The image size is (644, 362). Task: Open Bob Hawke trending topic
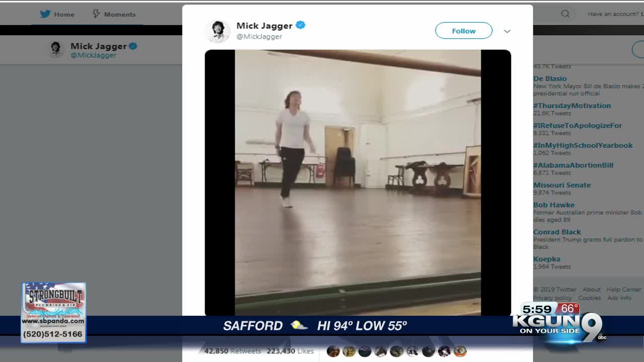tap(554, 205)
